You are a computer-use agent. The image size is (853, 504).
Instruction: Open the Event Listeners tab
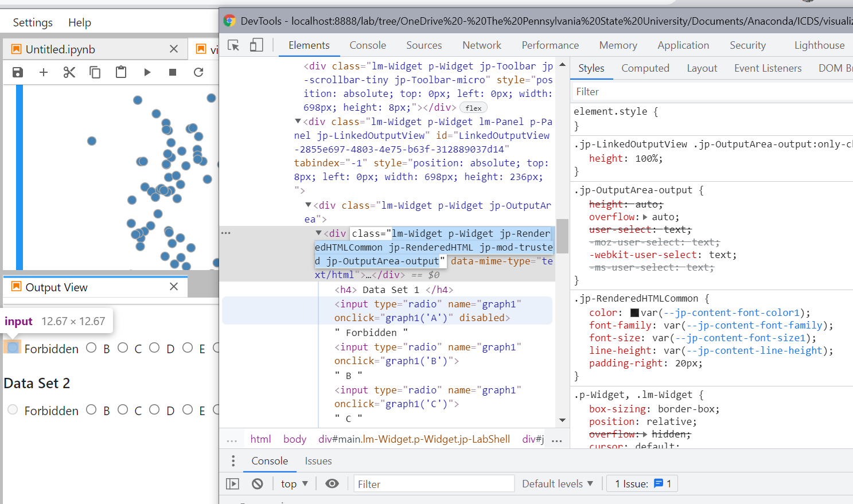[768, 68]
